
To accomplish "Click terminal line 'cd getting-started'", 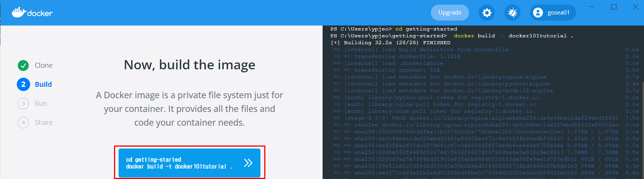I will (x=394, y=29).
